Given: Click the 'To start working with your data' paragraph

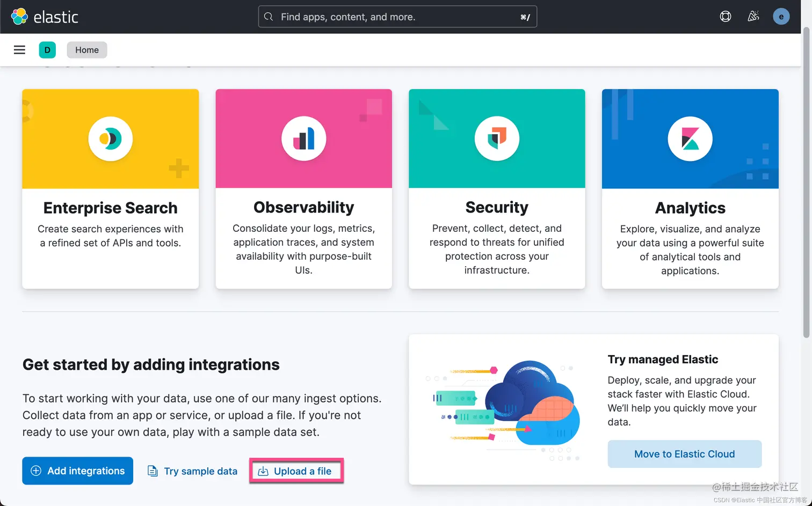Looking at the screenshot, I should pos(202,415).
